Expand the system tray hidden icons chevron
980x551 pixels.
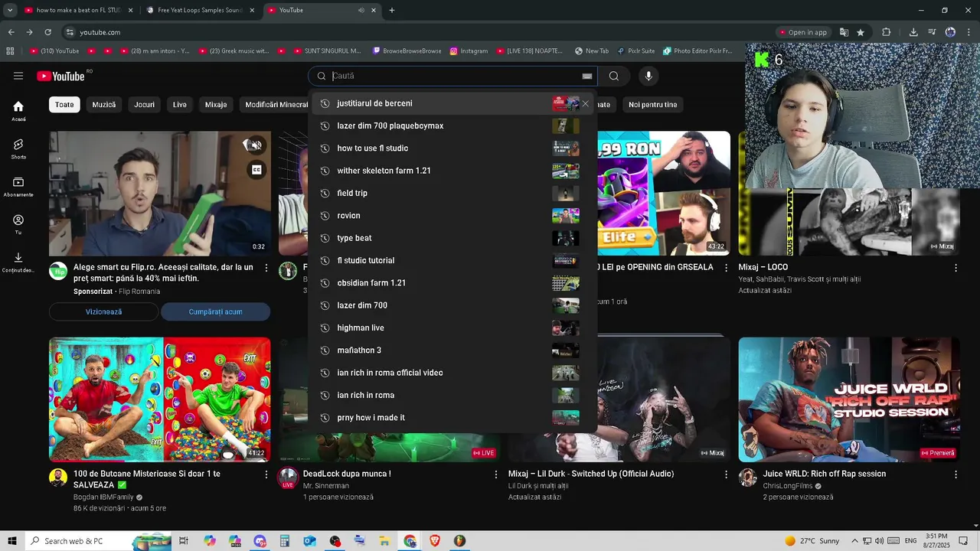855,541
